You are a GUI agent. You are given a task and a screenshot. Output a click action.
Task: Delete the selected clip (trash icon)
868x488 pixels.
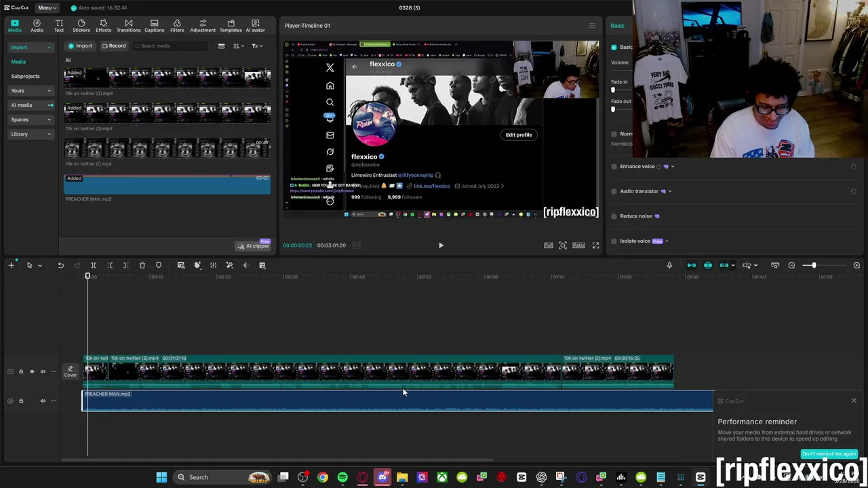click(142, 266)
